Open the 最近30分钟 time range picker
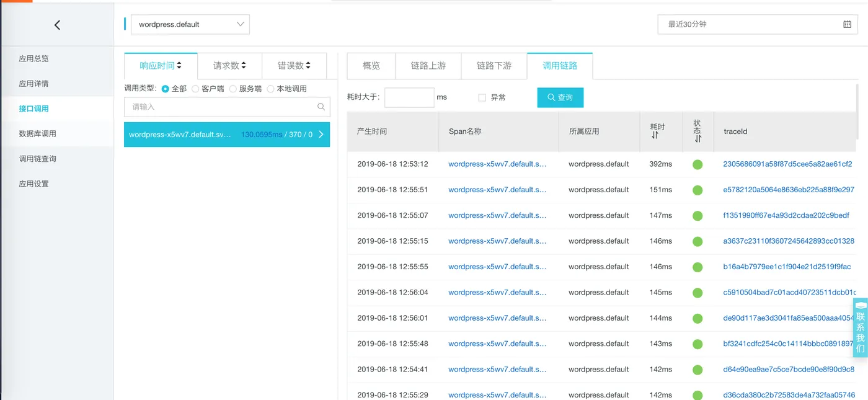 [x=758, y=24]
